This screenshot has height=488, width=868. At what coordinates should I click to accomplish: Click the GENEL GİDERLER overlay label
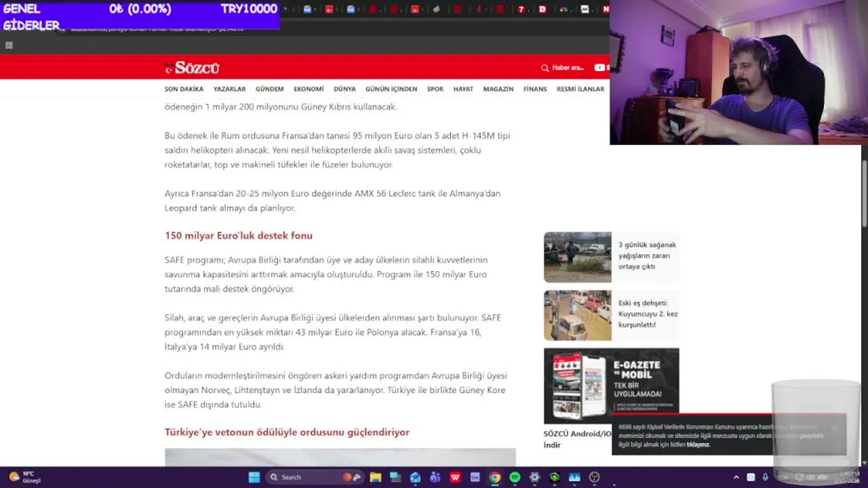pyautogui.click(x=31, y=17)
